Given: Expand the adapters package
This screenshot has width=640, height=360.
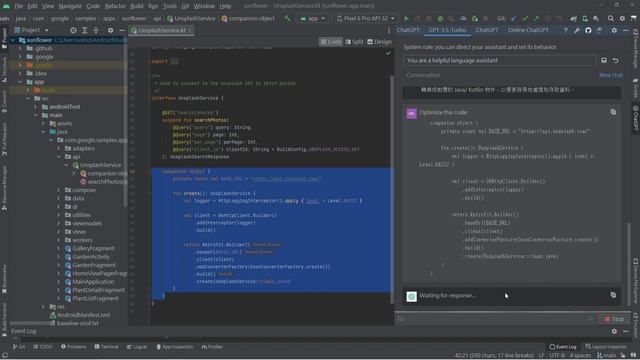Looking at the screenshot, I should point(59,149).
